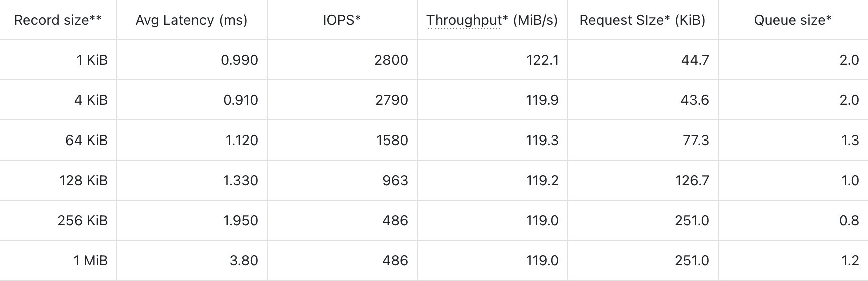
Task: Click the Queue size column header
Action: coord(793,20)
